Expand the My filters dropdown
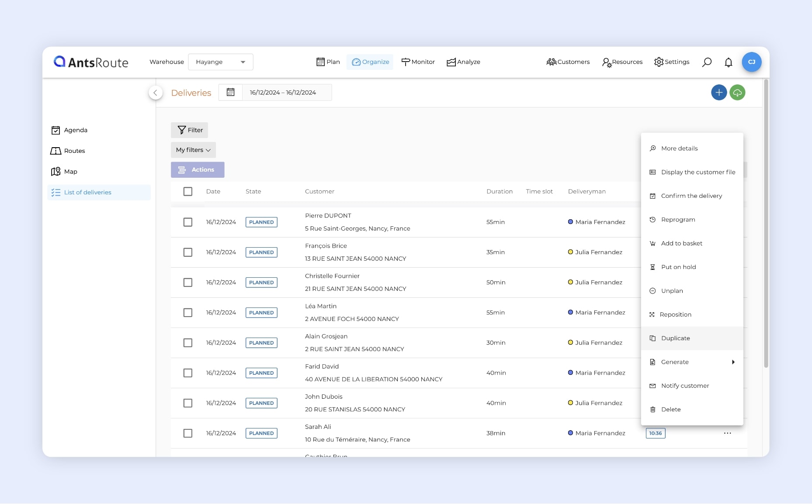Image resolution: width=812 pixels, height=504 pixels. click(x=193, y=150)
